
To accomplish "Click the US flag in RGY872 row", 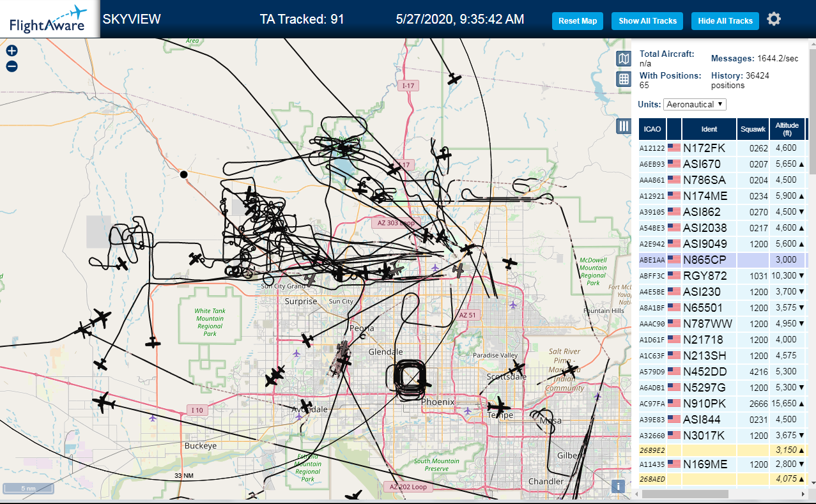I will (674, 276).
